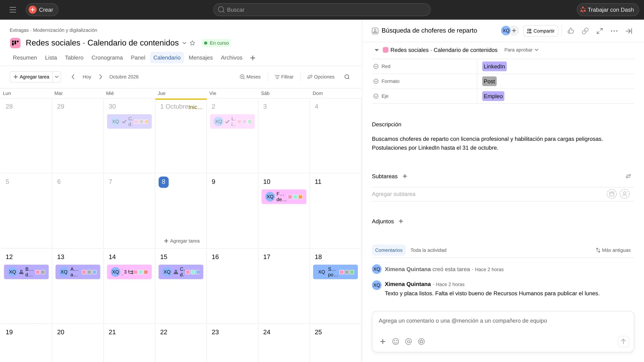The image size is (644, 362).
Task: Click Agregar tarea in calendar toolbar
Action: point(31,77)
